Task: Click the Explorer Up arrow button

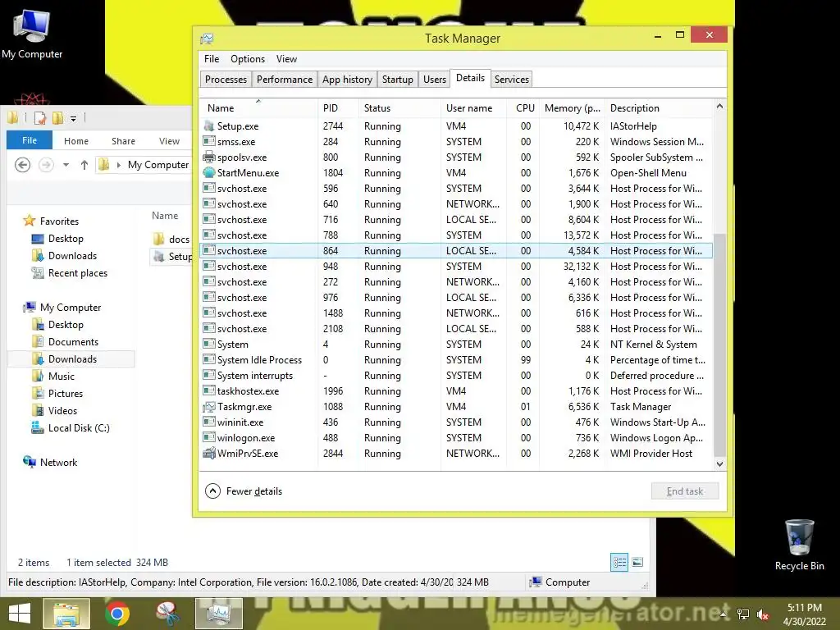Action: [84, 165]
